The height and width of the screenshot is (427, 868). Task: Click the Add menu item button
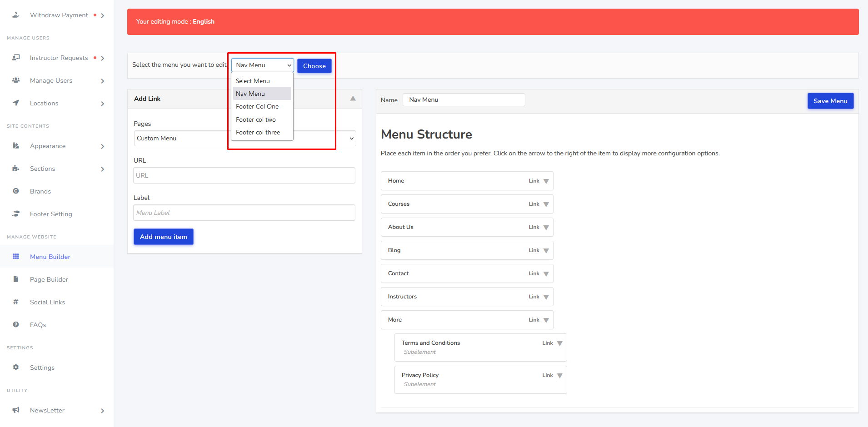pyautogui.click(x=164, y=237)
